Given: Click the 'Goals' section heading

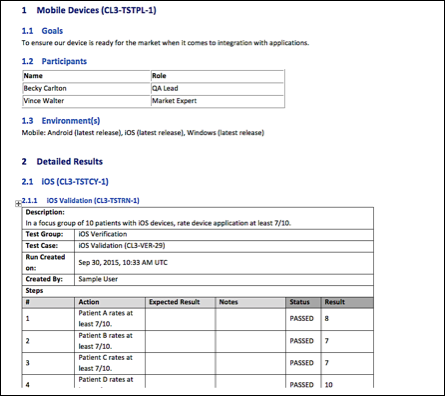Looking at the screenshot, I should tap(52, 31).
